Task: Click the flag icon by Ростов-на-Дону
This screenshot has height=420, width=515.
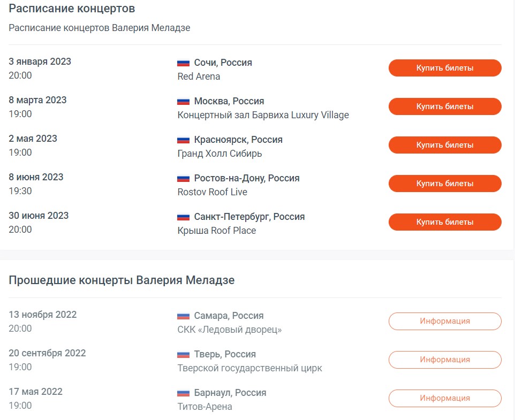Action: (183, 178)
